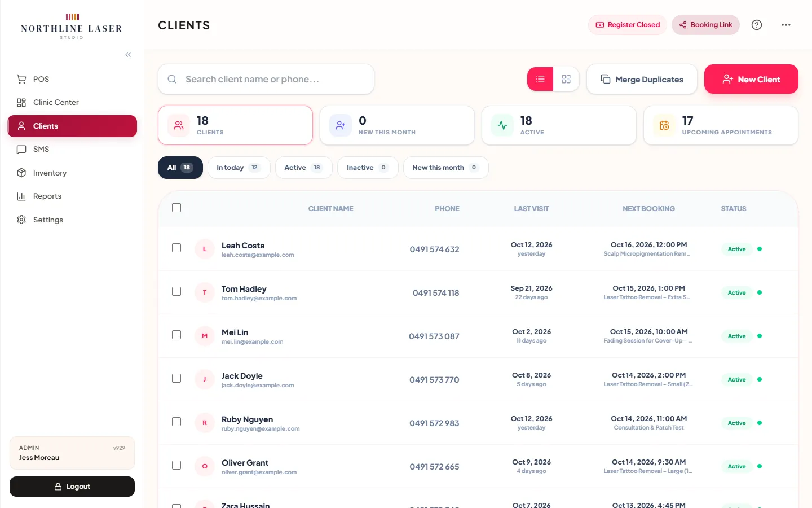This screenshot has height=508, width=812.
Task: Open the Oliver Grant client name
Action: (x=245, y=463)
